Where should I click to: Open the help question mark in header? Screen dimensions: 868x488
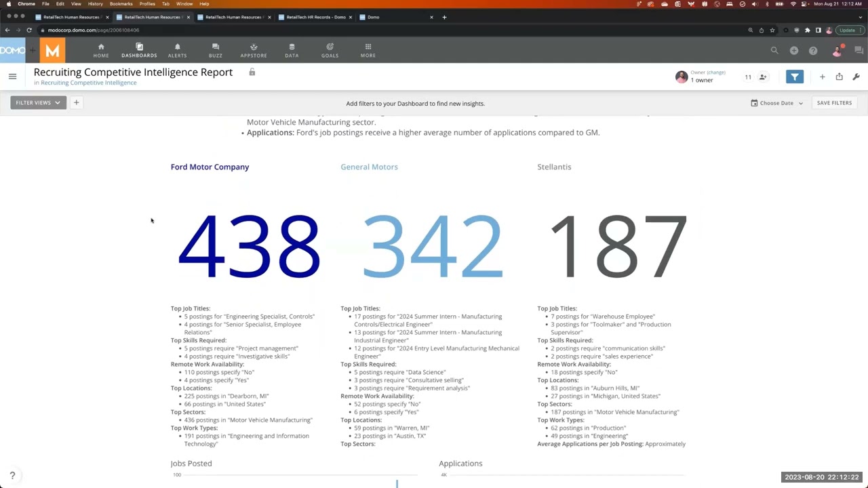(x=813, y=50)
